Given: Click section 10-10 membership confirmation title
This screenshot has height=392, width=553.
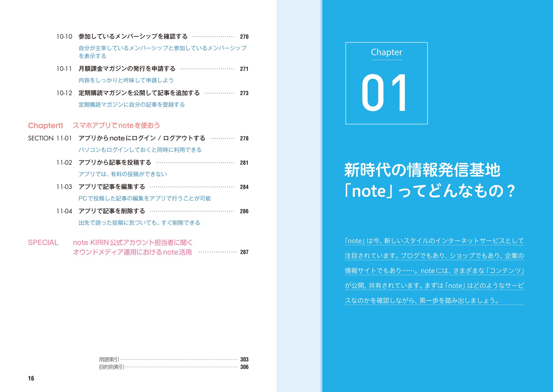Looking at the screenshot, I should [133, 37].
